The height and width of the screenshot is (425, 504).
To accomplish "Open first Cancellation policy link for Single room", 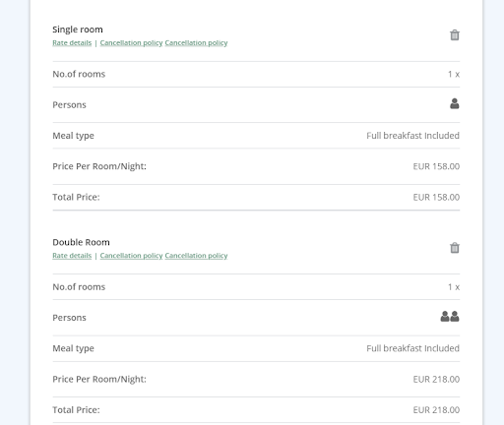I will pyautogui.click(x=131, y=43).
